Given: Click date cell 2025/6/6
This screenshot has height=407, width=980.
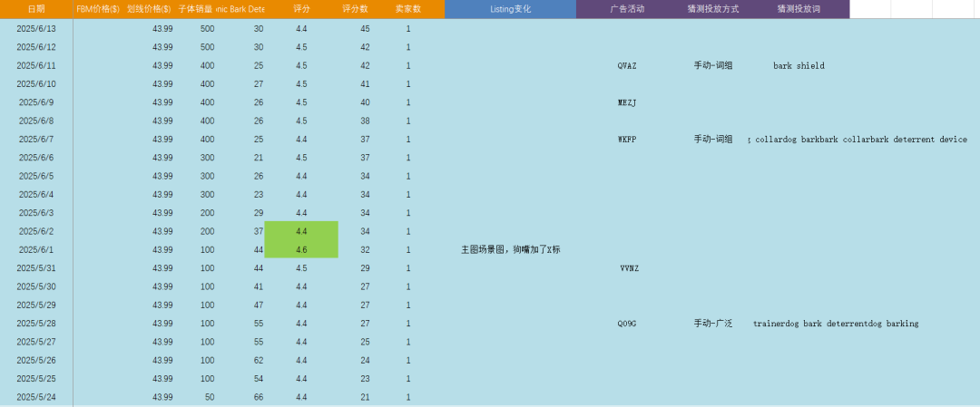Looking at the screenshot, I should tap(36, 158).
